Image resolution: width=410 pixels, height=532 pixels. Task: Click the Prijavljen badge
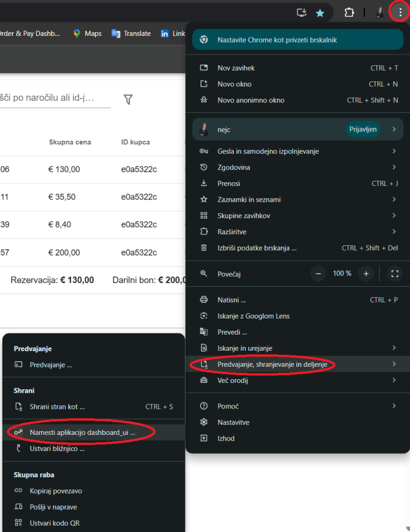363,129
